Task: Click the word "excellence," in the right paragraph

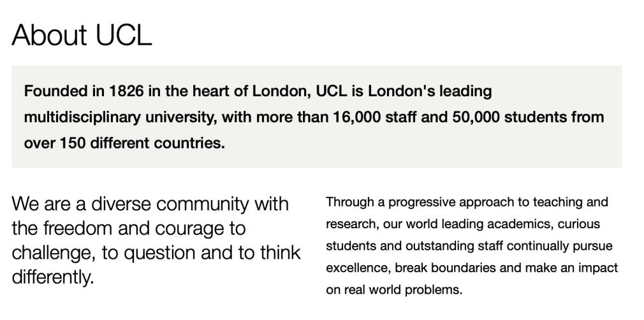Action: point(358,268)
